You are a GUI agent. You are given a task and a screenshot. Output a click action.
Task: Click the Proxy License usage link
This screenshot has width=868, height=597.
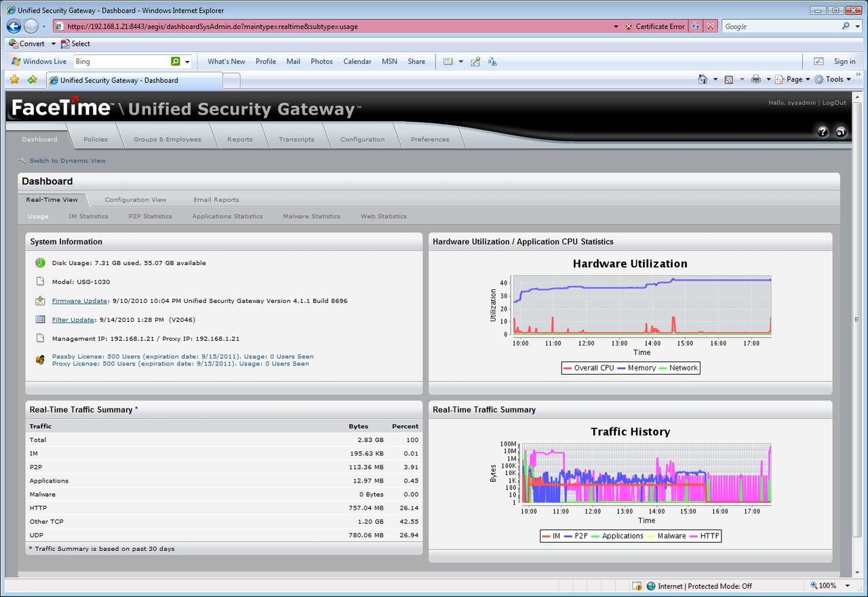[x=180, y=364]
